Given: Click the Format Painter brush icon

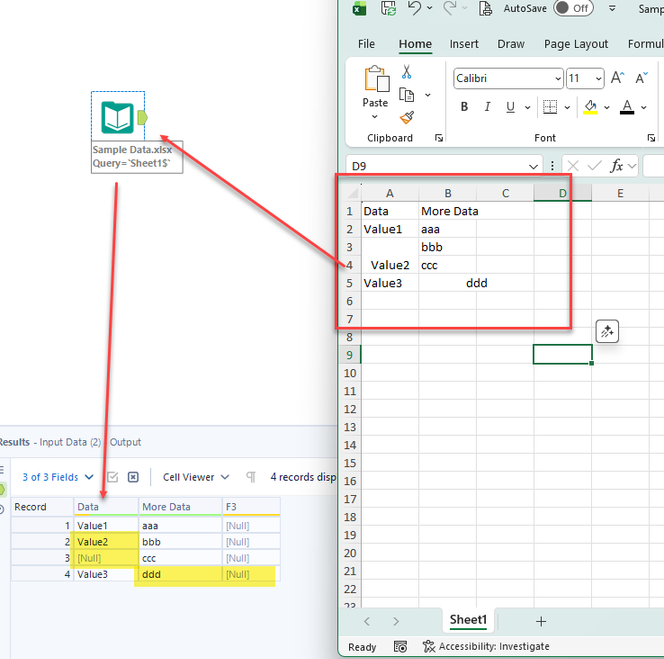Looking at the screenshot, I should 407,117.
